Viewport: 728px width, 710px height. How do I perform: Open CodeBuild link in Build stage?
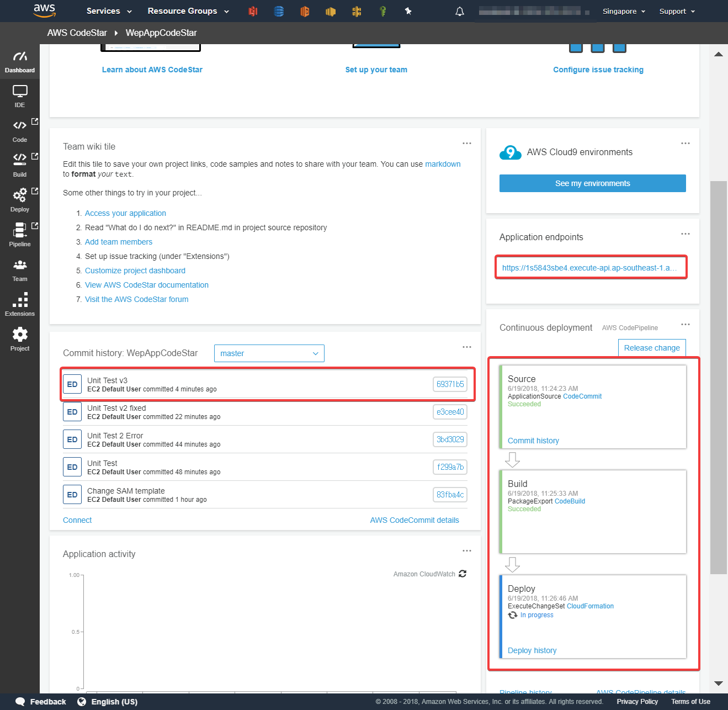click(570, 501)
